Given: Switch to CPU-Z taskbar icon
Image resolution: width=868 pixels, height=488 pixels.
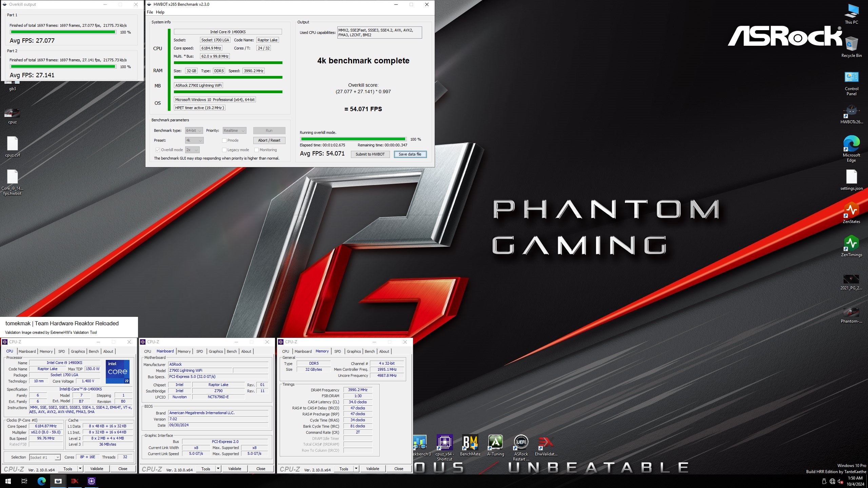Looking at the screenshot, I should click(92, 481).
